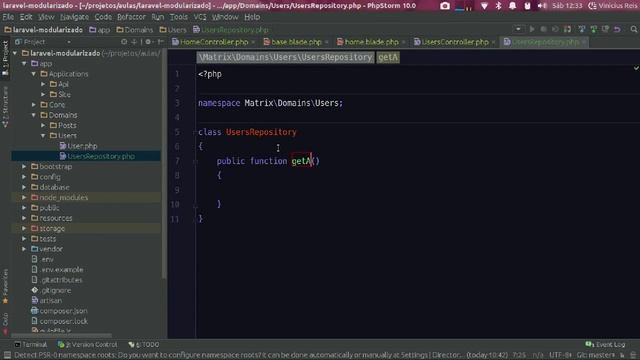Expand the Site folder
The width and height of the screenshot is (640, 360).
pos(43,94)
